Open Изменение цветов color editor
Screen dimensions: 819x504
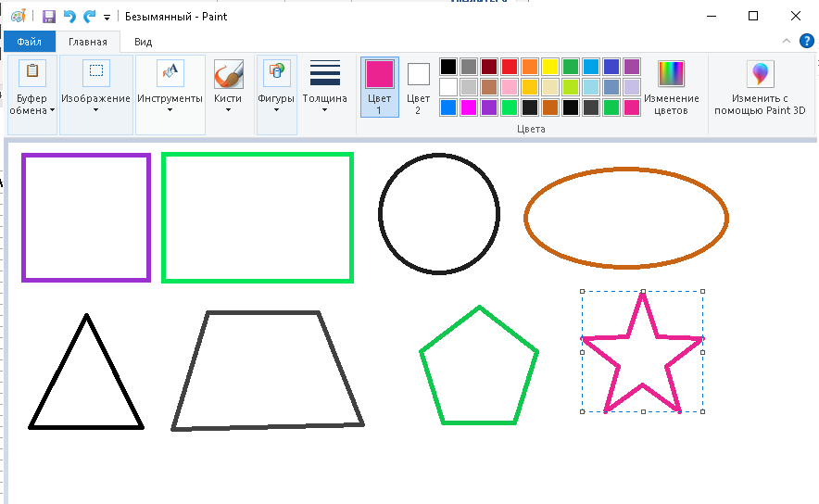tap(671, 87)
